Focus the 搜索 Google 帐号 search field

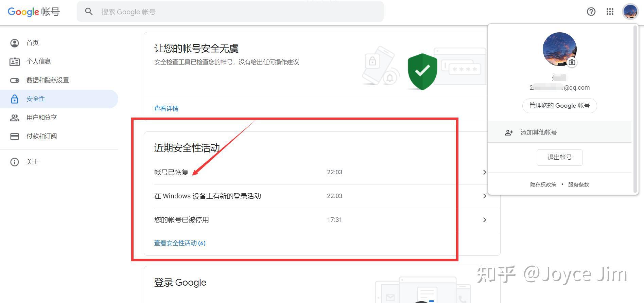(230, 12)
